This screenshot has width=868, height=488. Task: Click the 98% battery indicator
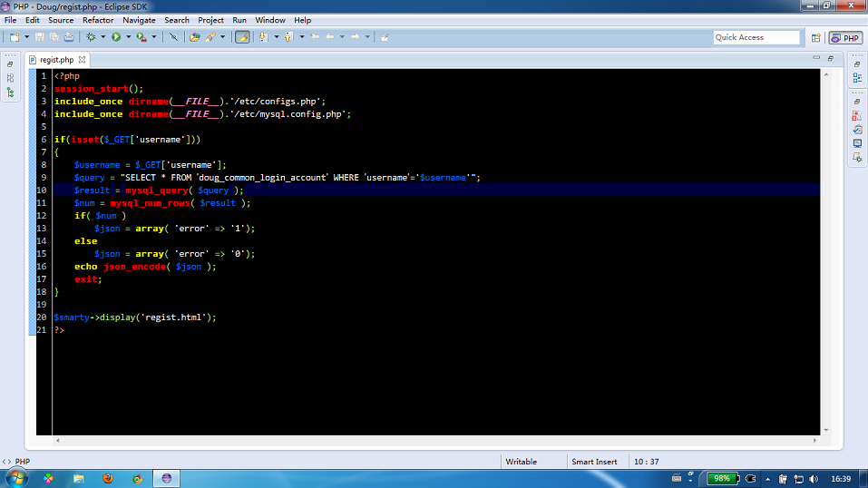722,478
